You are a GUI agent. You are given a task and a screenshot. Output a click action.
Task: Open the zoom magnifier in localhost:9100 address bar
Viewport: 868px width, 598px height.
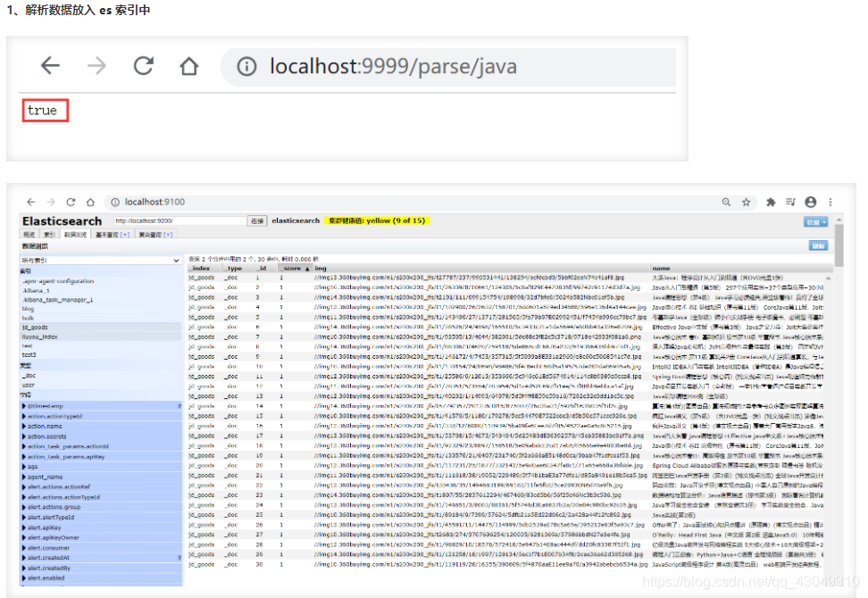click(x=726, y=202)
